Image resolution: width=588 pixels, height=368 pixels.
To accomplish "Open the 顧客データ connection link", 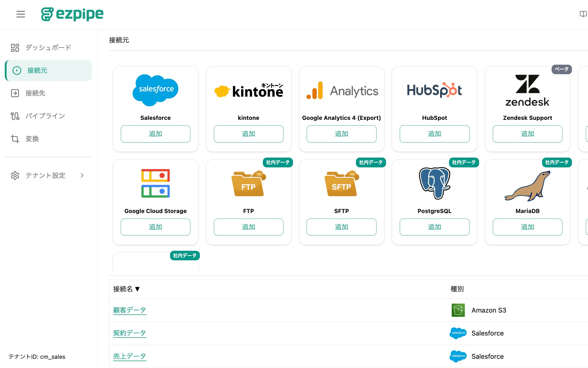I will 129,310.
